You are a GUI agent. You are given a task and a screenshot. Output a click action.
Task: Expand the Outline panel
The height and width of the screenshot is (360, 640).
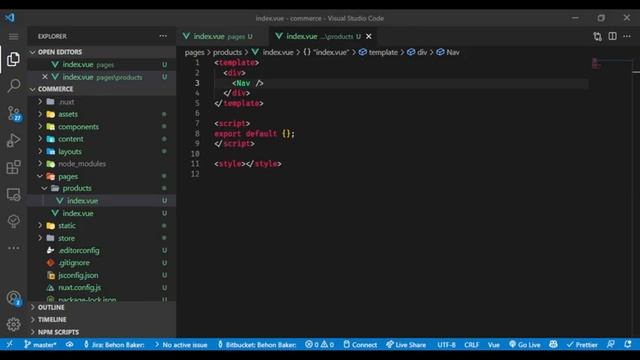51,307
